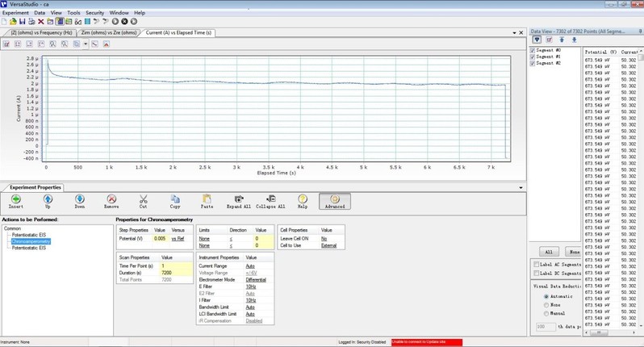Open the graph toolbar dropdown arrow
644x347 pixels.
pyautogui.click(x=86, y=43)
